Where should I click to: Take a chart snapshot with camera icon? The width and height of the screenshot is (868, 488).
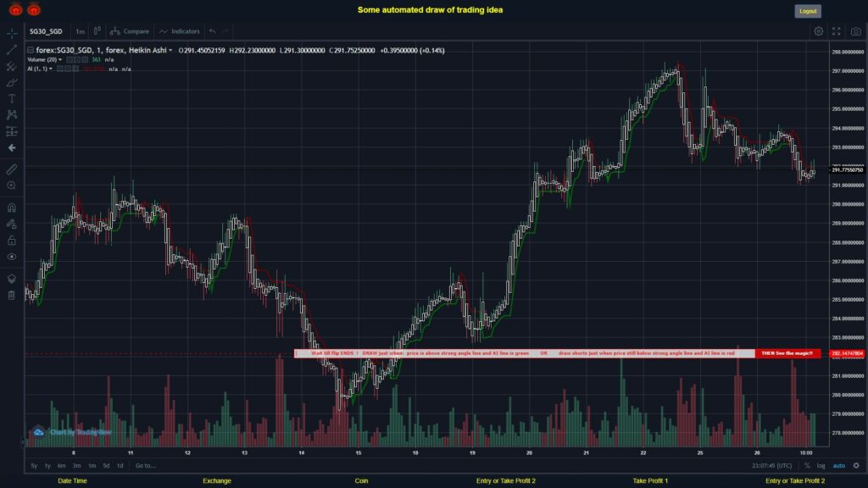tap(856, 31)
